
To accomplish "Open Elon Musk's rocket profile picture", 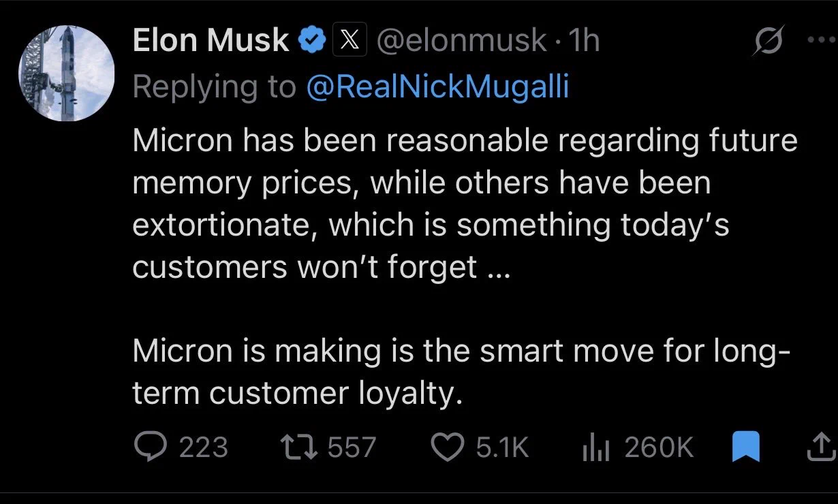I will point(66,74).
